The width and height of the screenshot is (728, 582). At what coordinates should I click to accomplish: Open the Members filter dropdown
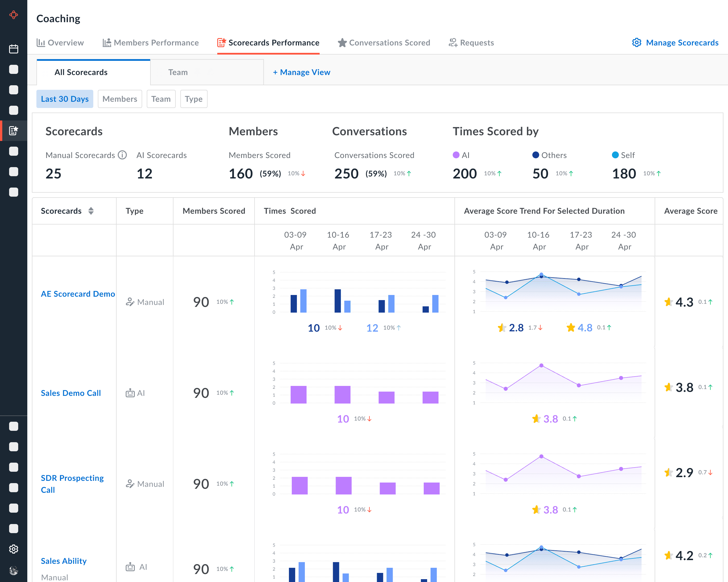(119, 99)
